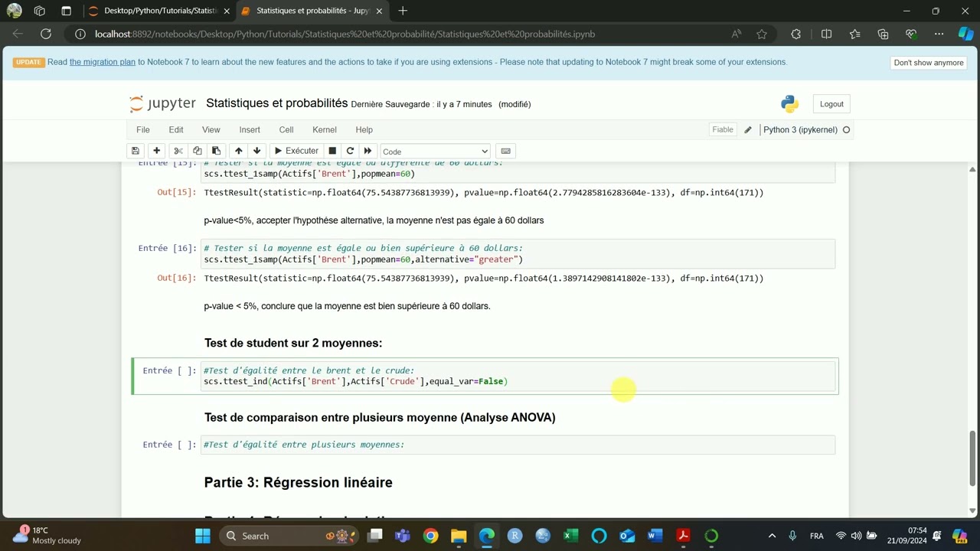Open the Windows Start menu
Viewport: 980px width, 551px height.
click(x=202, y=536)
